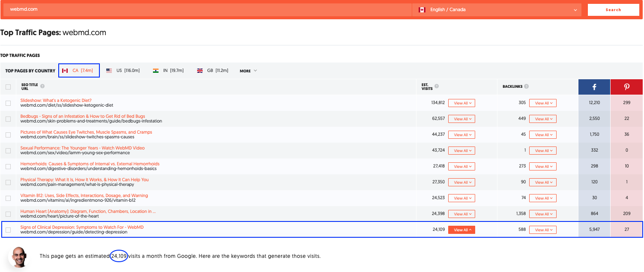Open Hemorrhoids Causes & Symptoms link

(90, 164)
